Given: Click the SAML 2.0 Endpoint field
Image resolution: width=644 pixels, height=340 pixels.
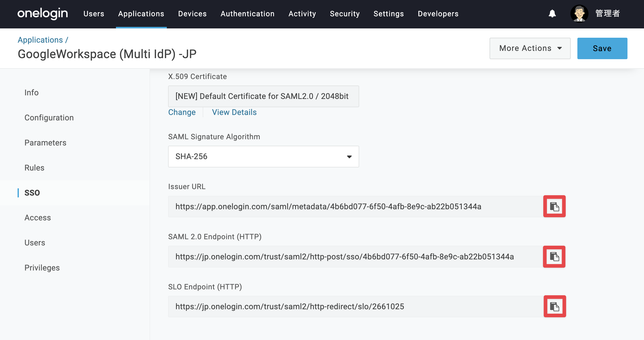Looking at the screenshot, I should tap(356, 257).
